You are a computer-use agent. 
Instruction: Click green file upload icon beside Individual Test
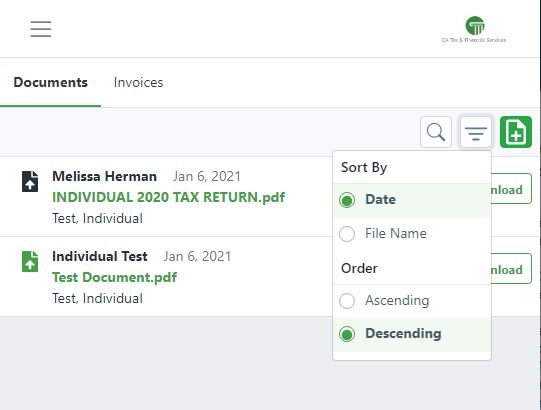point(30,261)
